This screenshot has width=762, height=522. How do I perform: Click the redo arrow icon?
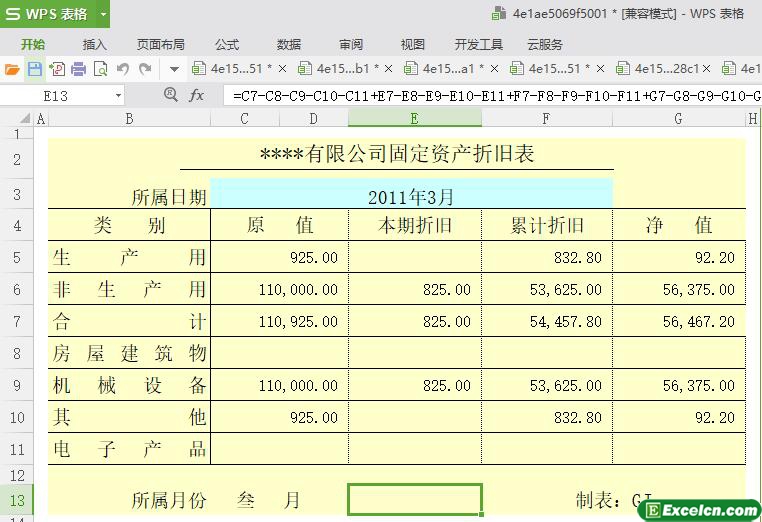(x=145, y=69)
